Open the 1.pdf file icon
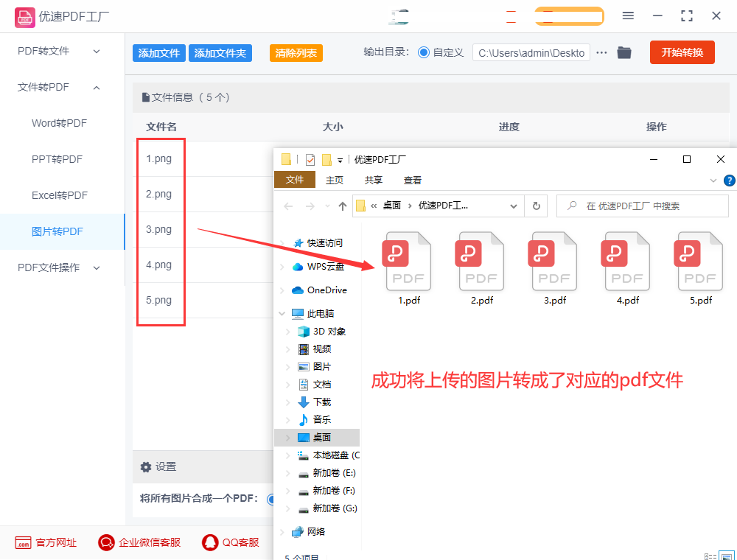Image resolution: width=737 pixels, height=560 pixels. click(x=408, y=261)
